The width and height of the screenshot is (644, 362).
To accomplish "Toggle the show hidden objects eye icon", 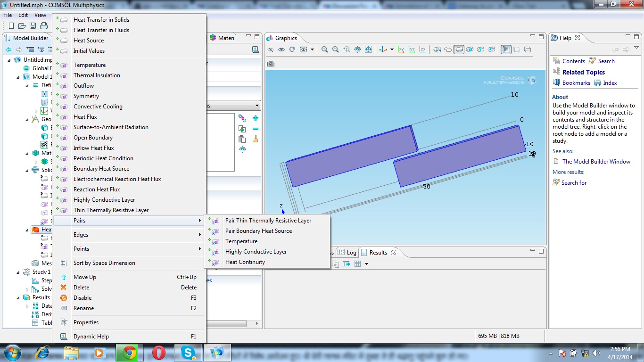I will [x=281, y=49].
